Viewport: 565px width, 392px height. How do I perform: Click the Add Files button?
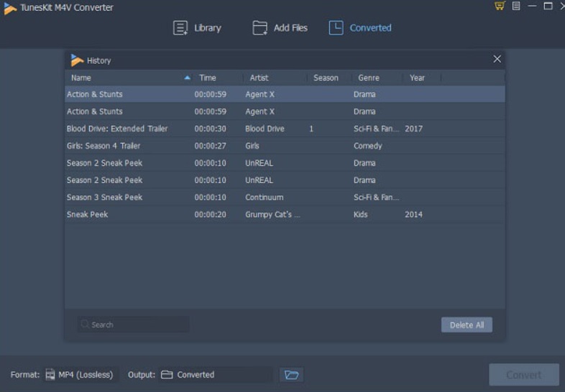tap(280, 28)
